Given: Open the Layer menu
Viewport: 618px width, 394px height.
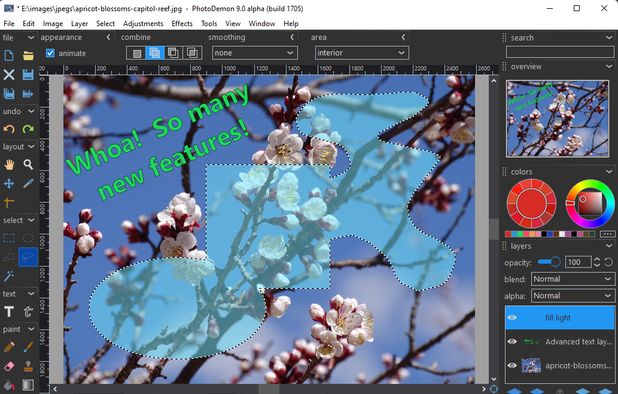Looking at the screenshot, I should (x=79, y=24).
